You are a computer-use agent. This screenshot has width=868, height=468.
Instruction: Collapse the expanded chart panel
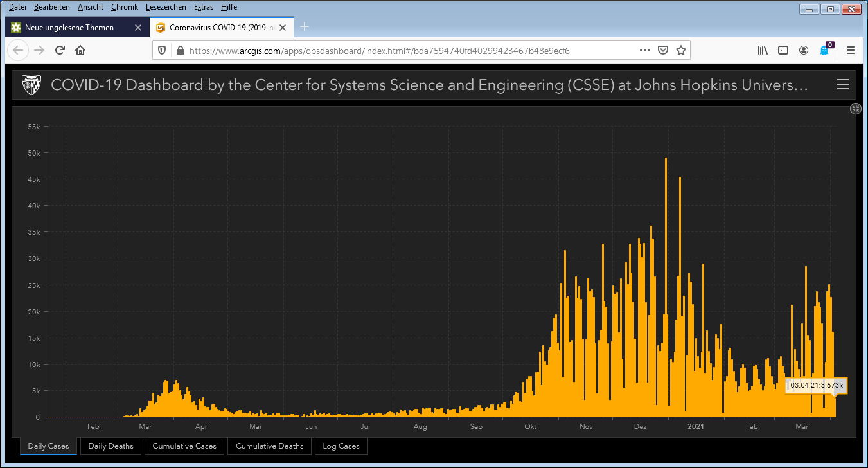pos(855,109)
